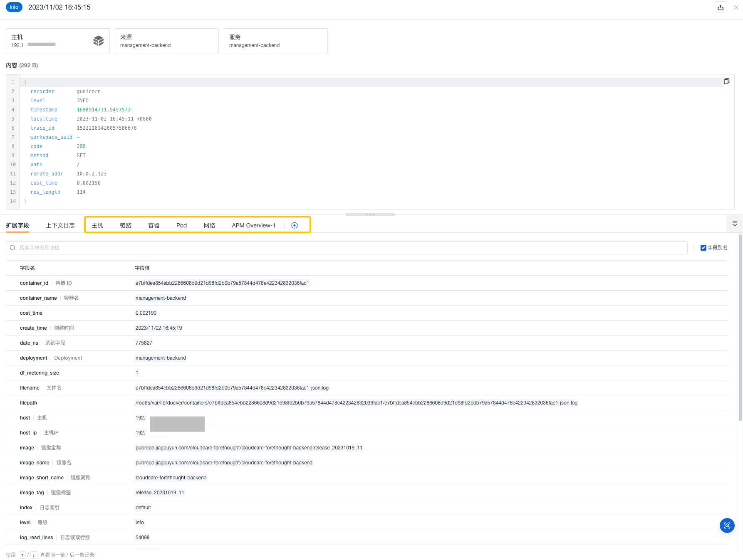Close the log detail panel
The height and width of the screenshot is (560, 743).
coord(736,7)
